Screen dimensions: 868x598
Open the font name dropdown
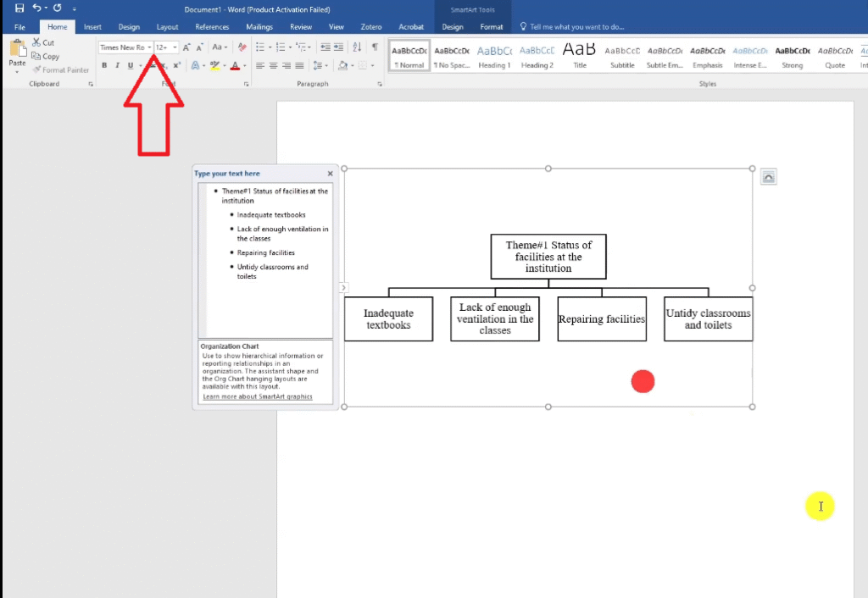[x=150, y=47]
